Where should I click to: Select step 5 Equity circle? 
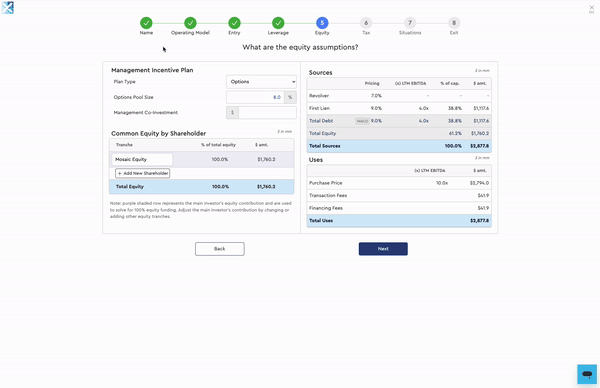tap(322, 23)
